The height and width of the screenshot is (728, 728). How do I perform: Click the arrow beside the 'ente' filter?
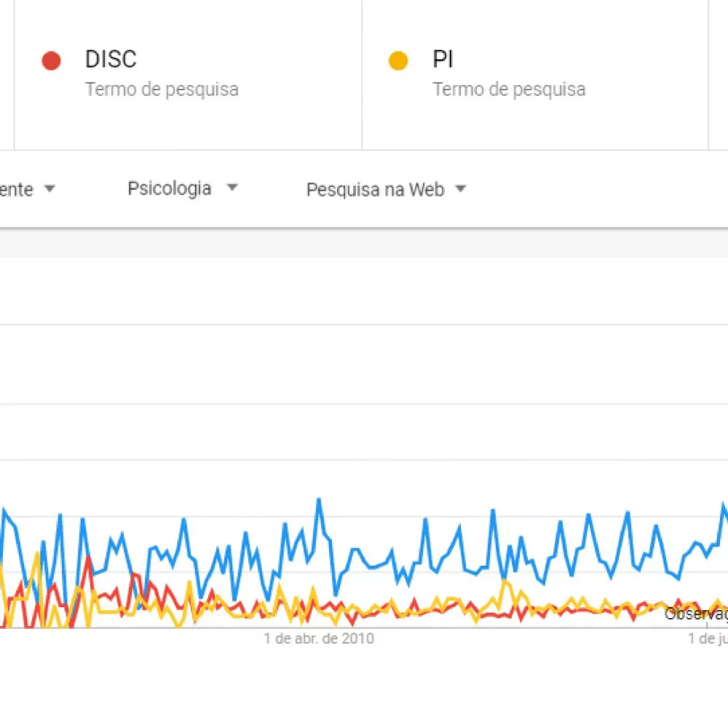coord(50,189)
